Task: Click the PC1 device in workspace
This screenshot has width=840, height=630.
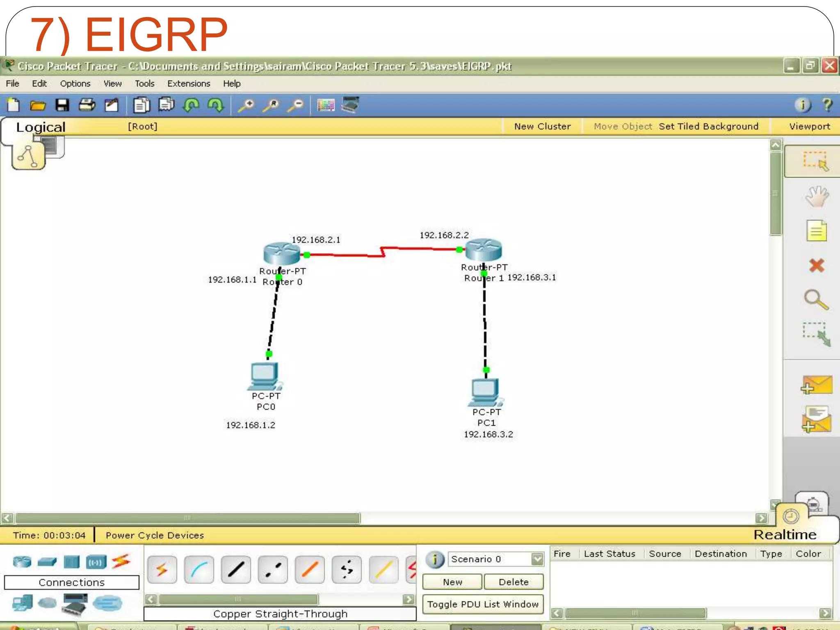Action: tap(486, 393)
